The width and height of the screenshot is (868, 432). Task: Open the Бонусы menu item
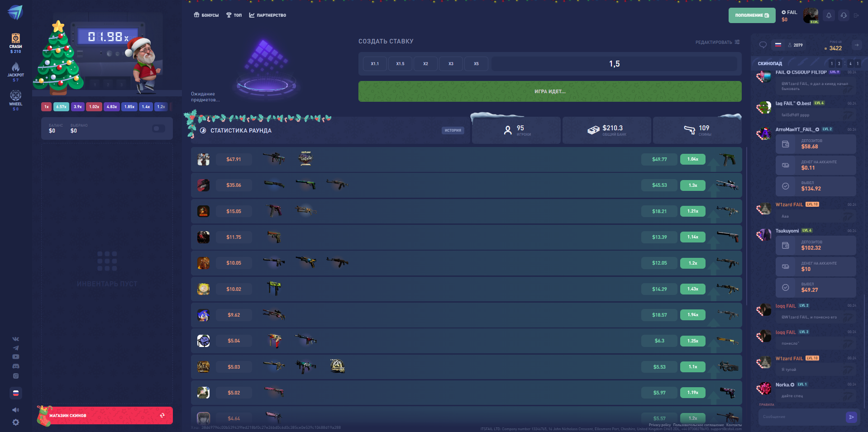coord(206,15)
